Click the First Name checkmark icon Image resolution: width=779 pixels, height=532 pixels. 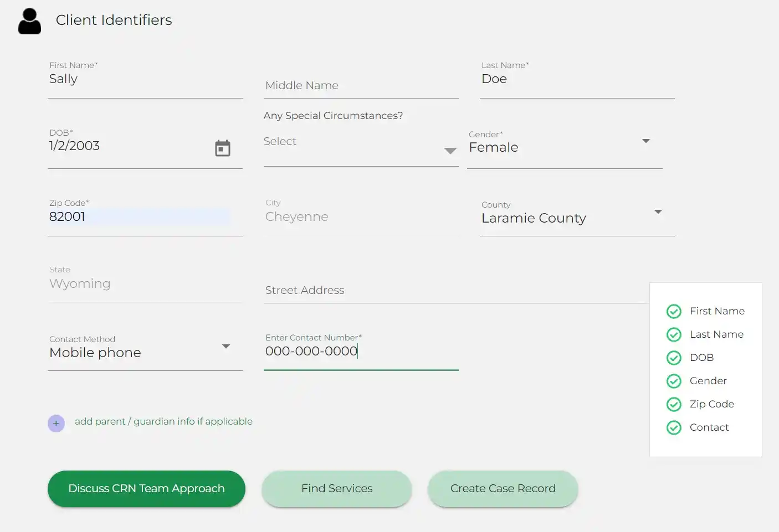tap(674, 312)
